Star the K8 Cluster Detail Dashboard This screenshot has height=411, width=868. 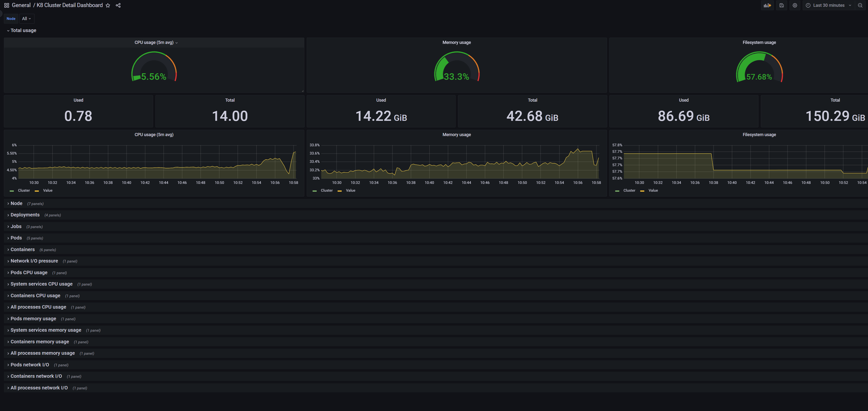[x=108, y=5]
